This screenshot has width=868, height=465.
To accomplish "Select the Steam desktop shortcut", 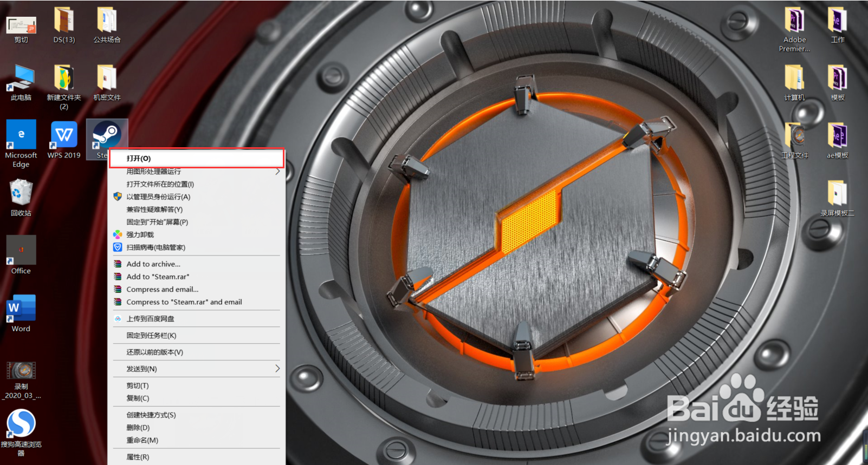I will click(106, 135).
